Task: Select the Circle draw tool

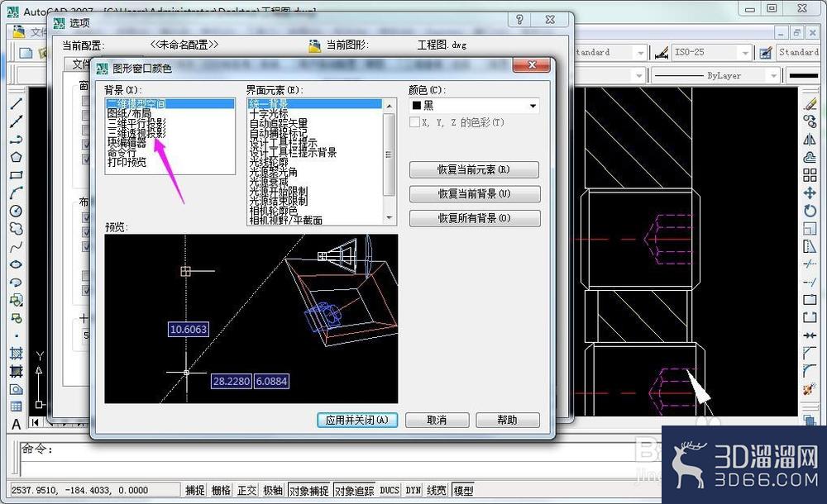Action: click(x=17, y=211)
